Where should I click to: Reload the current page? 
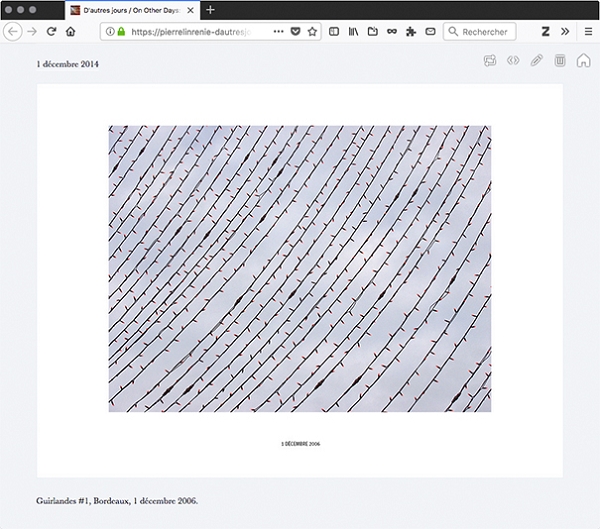coord(51,32)
